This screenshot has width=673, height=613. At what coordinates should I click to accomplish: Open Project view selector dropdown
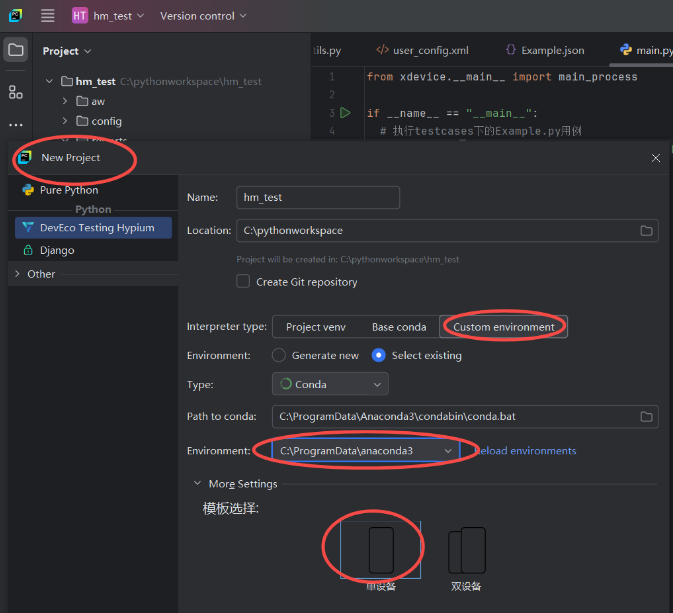pyautogui.click(x=67, y=51)
